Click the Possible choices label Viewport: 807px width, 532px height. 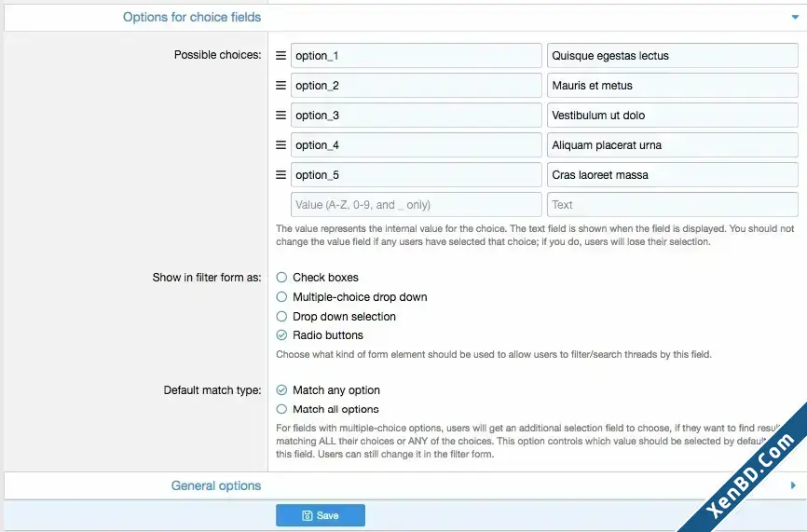click(x=217, y=55)
